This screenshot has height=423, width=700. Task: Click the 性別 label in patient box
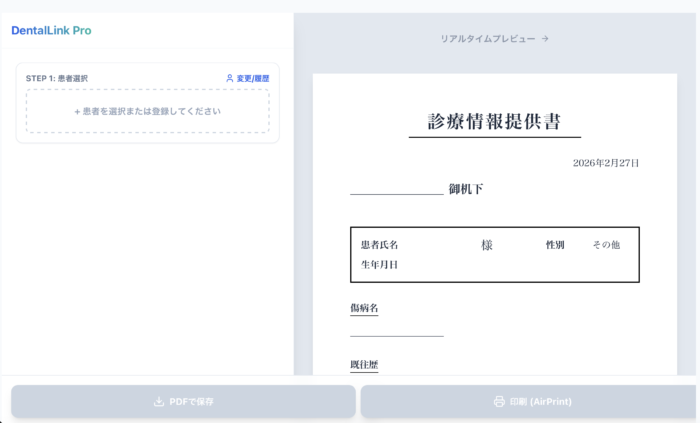point(555,245)
